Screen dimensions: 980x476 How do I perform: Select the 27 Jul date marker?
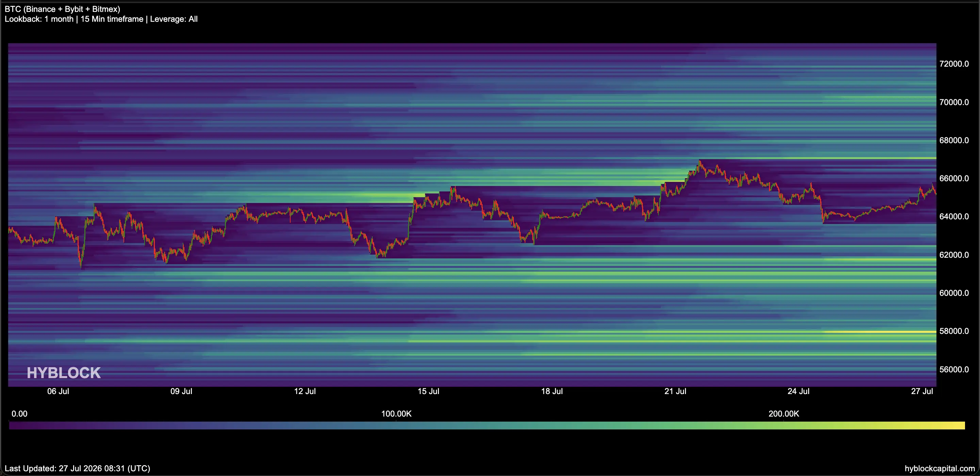pyautogui.click(x=922, y=391)
